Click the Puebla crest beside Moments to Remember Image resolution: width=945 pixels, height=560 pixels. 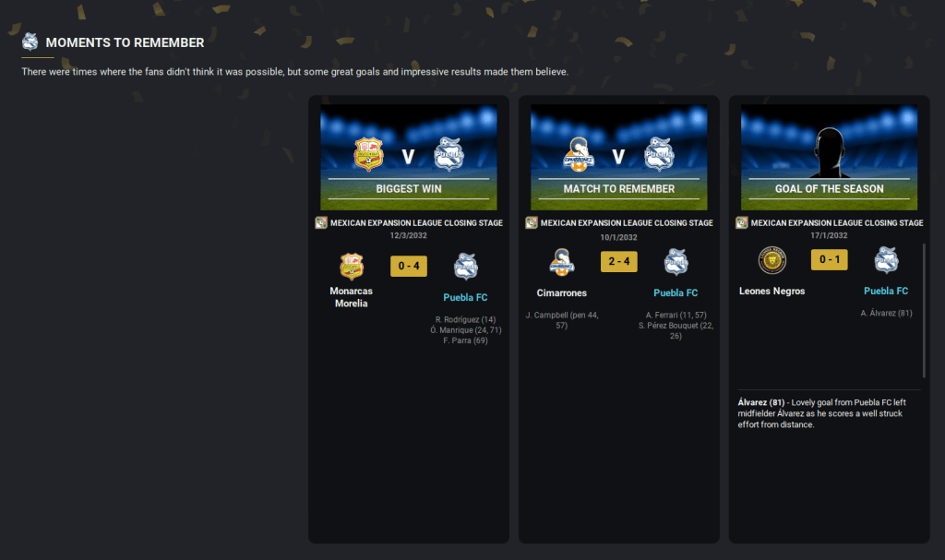[x=30, y=42]
